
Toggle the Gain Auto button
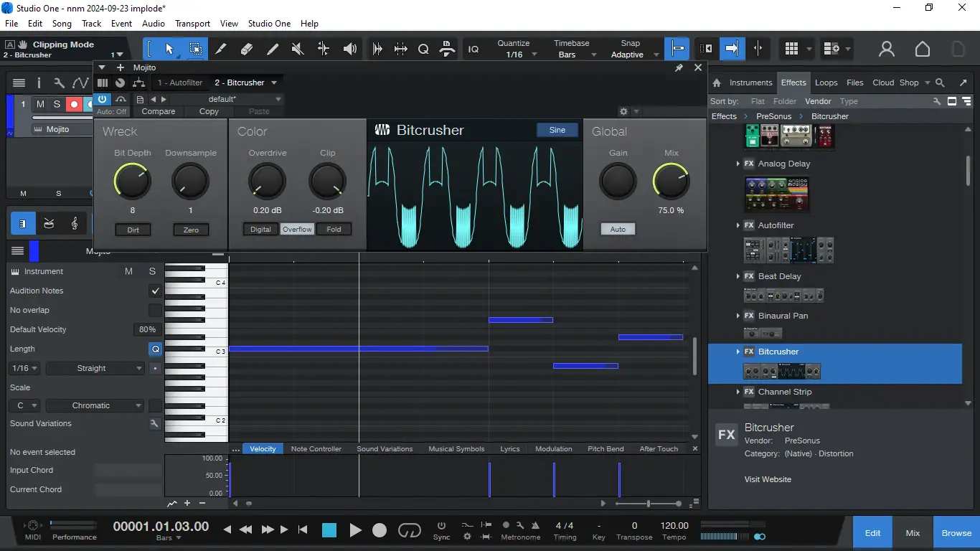click(x=618, y=230)
